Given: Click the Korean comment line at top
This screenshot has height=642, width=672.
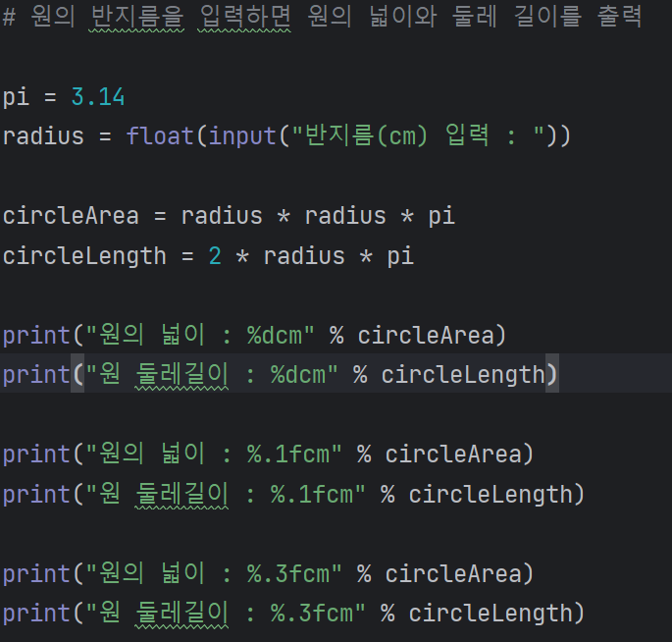Looking at the screenshot, I should [x=323, y=17].
